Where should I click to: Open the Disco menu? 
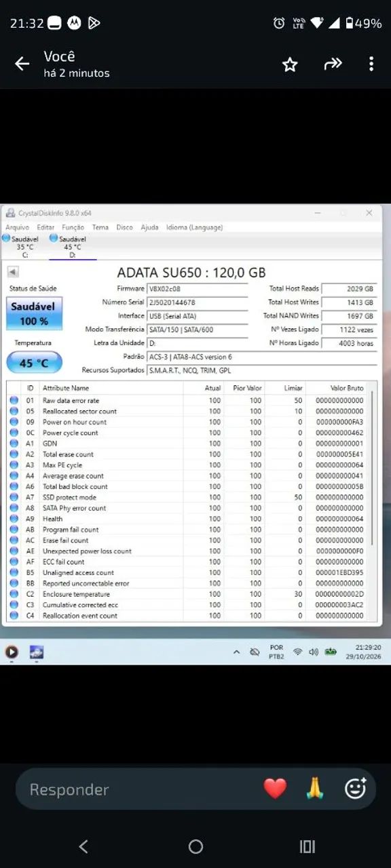coord(125,227)
